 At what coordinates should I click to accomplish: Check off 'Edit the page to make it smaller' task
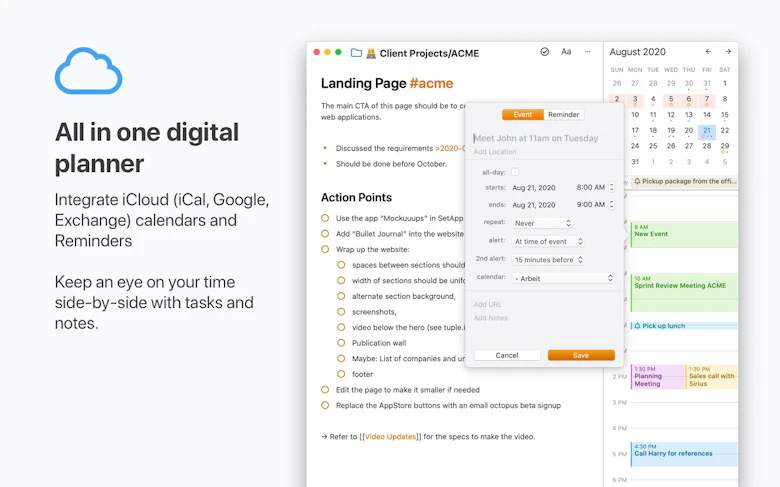pyautogui.click(x=325, y=390)
